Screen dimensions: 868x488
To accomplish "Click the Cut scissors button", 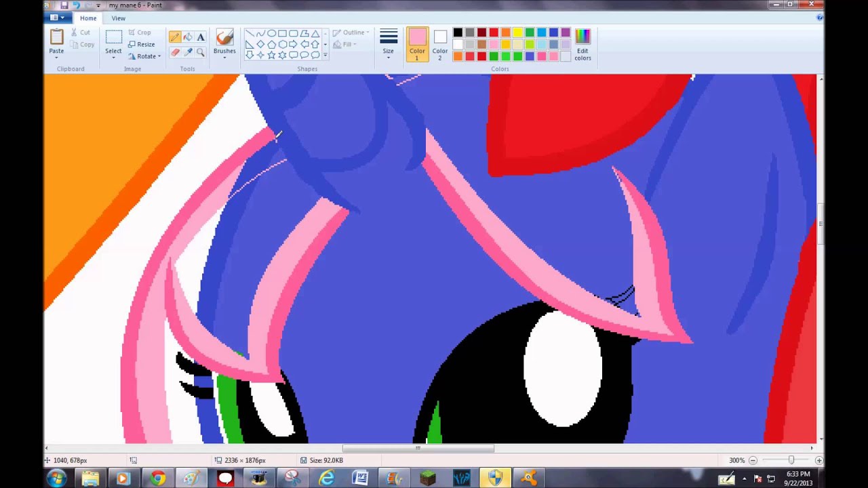I will pos(81,33).
